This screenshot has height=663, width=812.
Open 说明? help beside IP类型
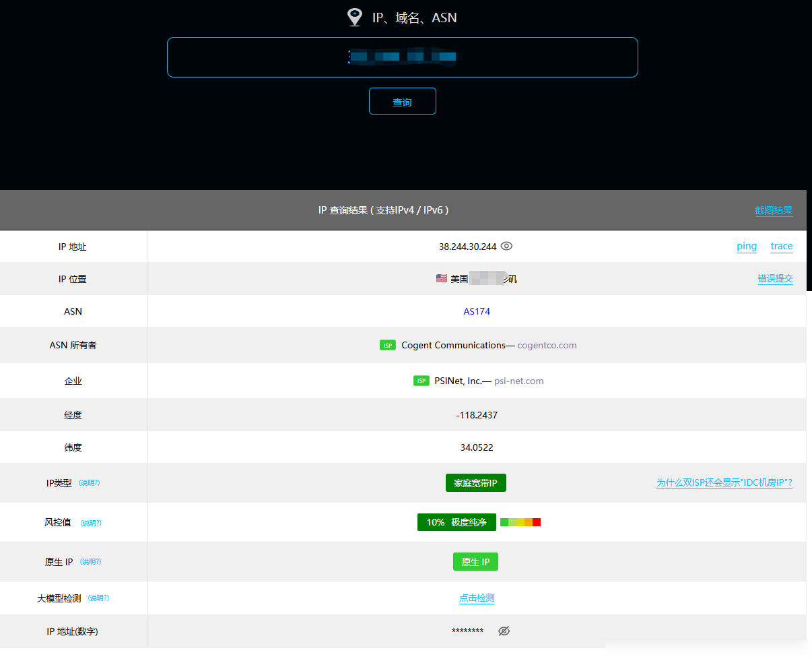coord(90,483)
